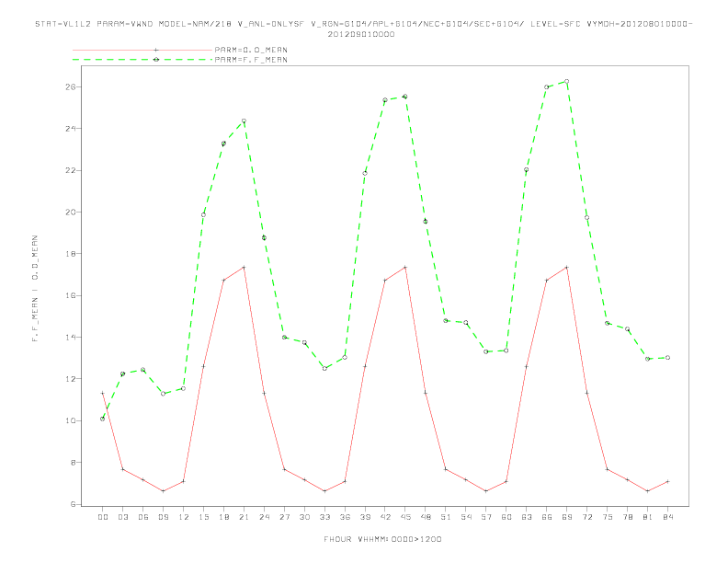Click red plus data point at hour 21
This screenshot has width=728, height=563.
coord(244,267)
